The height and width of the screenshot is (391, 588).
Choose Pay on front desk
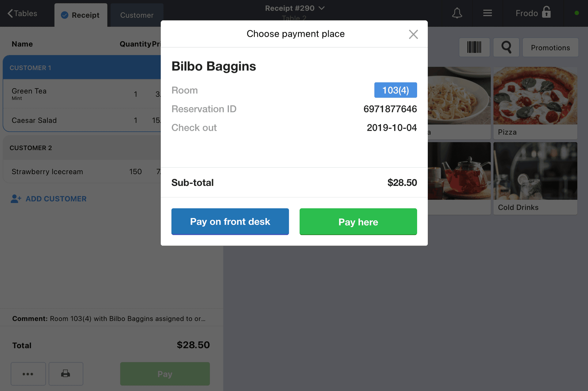[x=230, y=222]
